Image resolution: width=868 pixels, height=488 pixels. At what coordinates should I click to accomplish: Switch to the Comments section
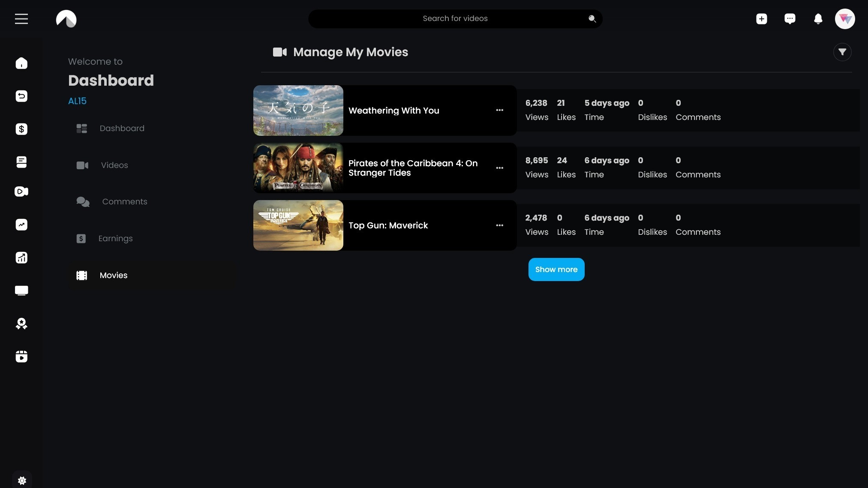[x=124, y=202]
